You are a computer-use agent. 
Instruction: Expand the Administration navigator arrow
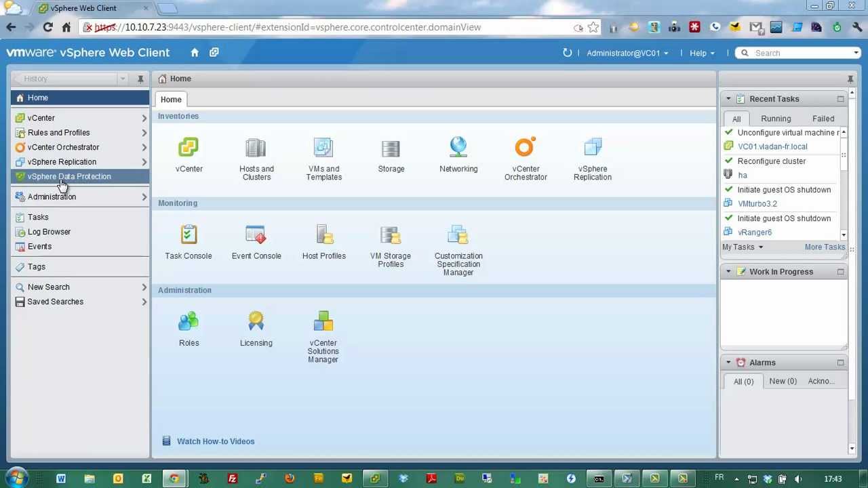pos(144,197)
